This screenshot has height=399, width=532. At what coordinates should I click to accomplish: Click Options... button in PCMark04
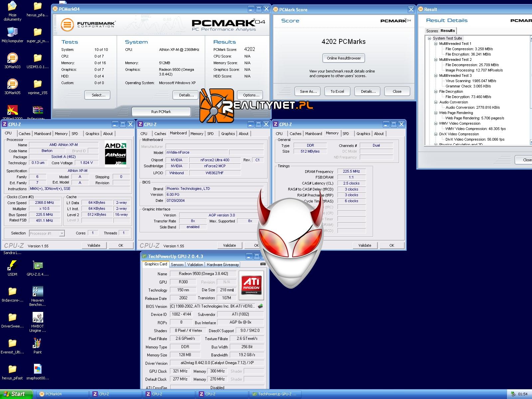pos(251,95)
